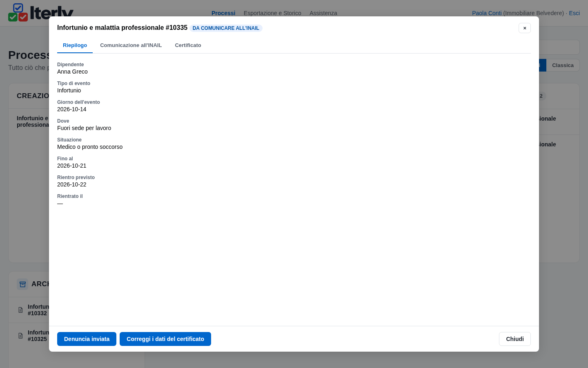Click the Denuncia inviata button
The height and width of the screenshot is (368, 588).
(x=87, y=339)
